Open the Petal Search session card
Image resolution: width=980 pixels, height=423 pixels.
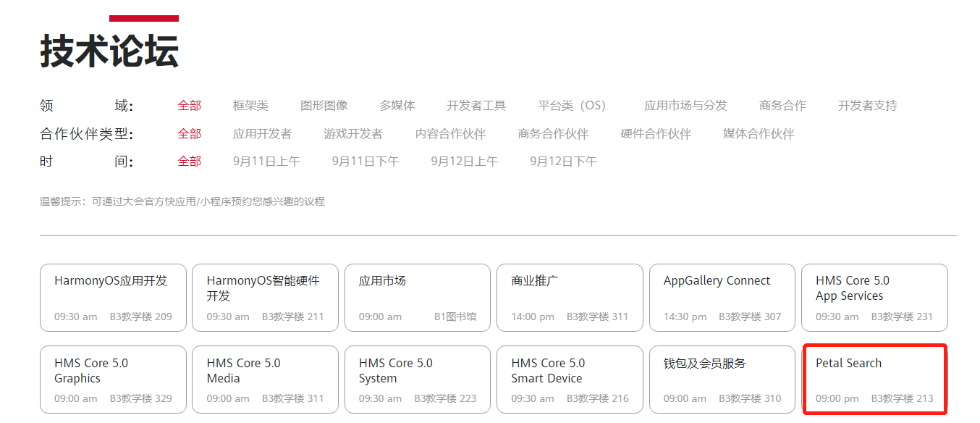(x=874, y=380)
